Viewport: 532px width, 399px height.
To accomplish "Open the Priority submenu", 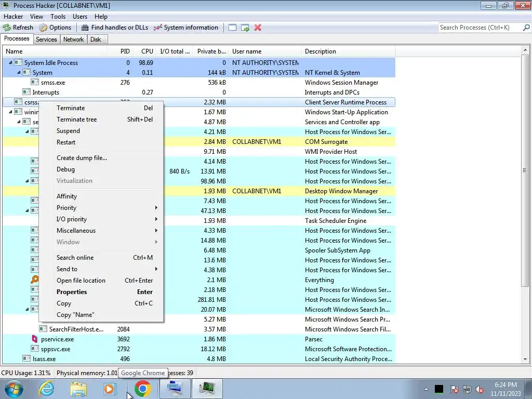I will click(101, 208).
